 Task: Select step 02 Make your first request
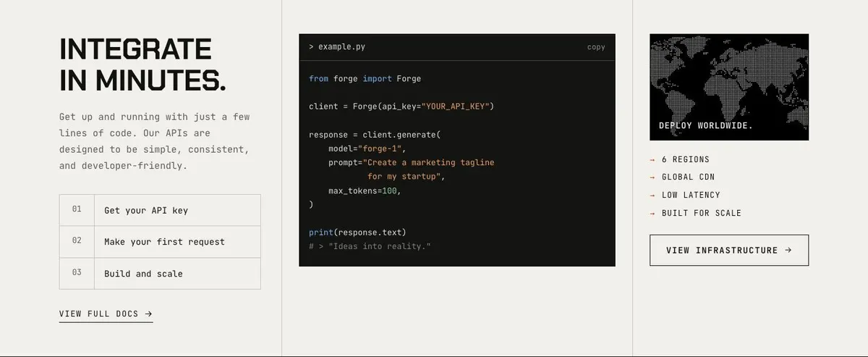click(x=160, y=242)
